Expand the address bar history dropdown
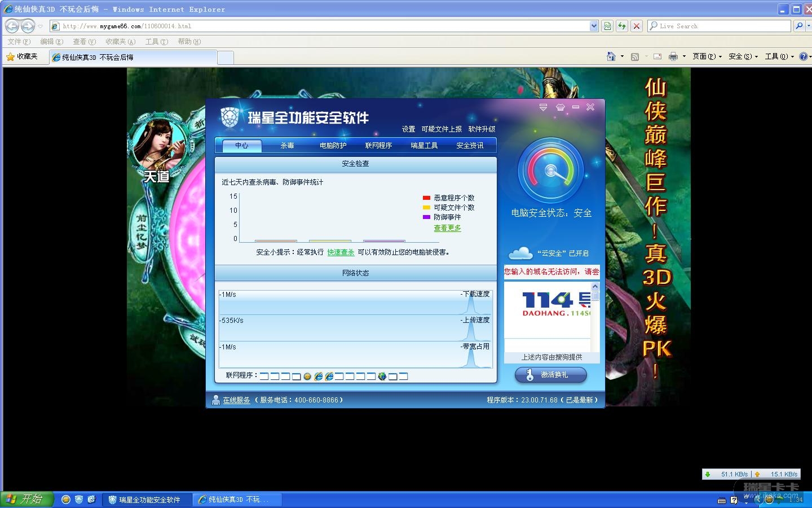 (593, 26)
